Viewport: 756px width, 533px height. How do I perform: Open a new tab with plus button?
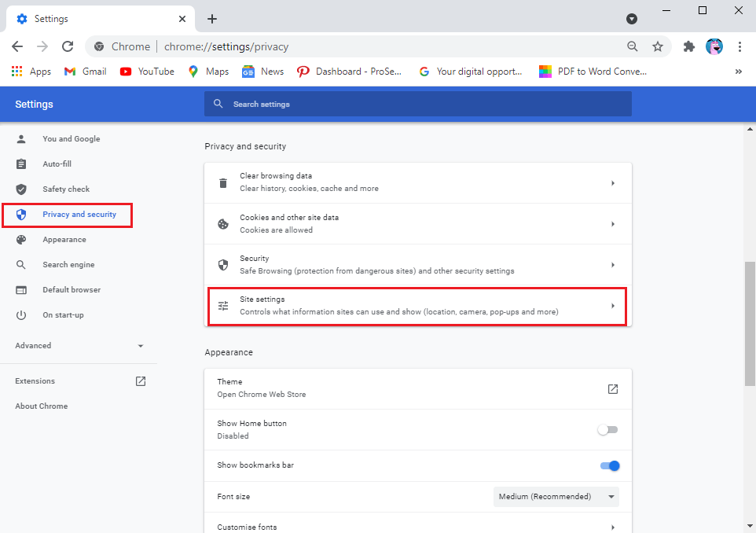coord(212,19)
